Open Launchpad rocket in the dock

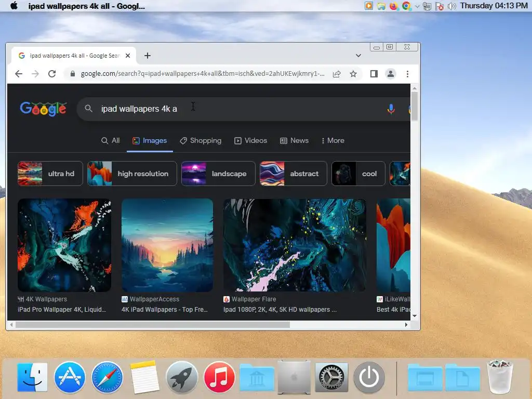[x=182, y=377]
